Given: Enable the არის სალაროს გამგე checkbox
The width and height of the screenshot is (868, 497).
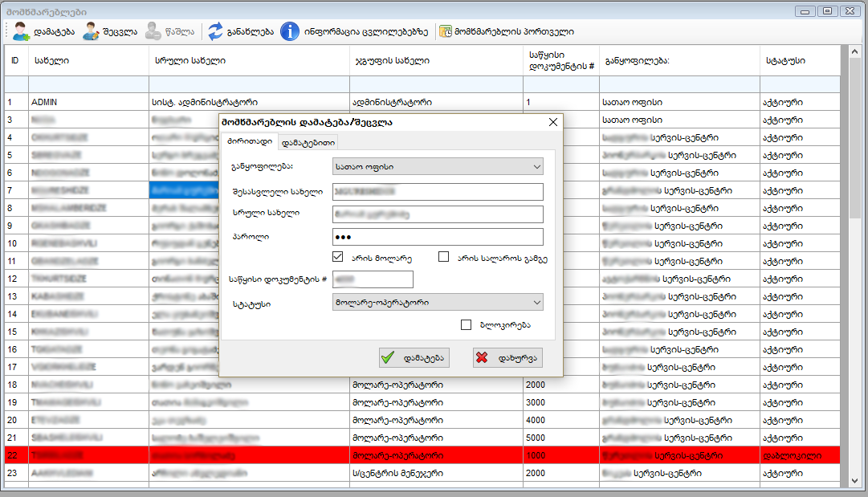Looking at the screenshot, I should click(443, 257).
